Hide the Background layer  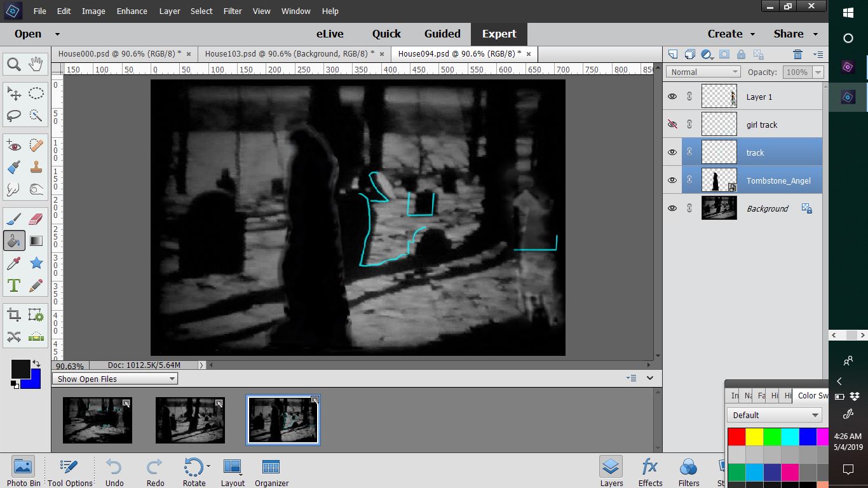672,208
